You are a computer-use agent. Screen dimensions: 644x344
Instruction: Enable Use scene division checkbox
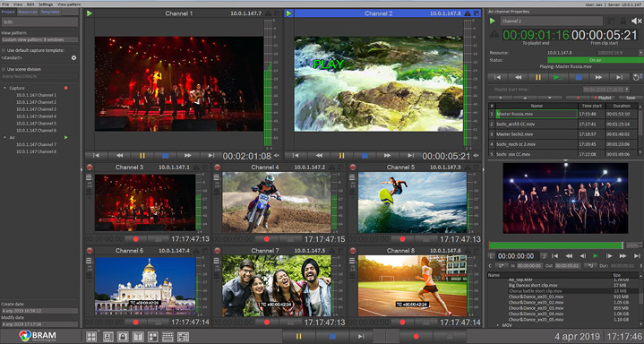pyautogui.click(x=4, y=69)
